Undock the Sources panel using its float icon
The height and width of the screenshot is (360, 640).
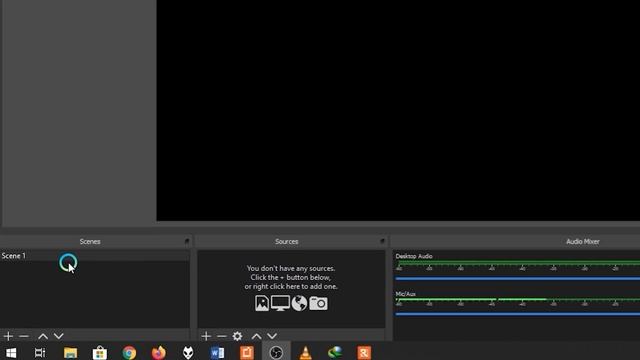382,241
